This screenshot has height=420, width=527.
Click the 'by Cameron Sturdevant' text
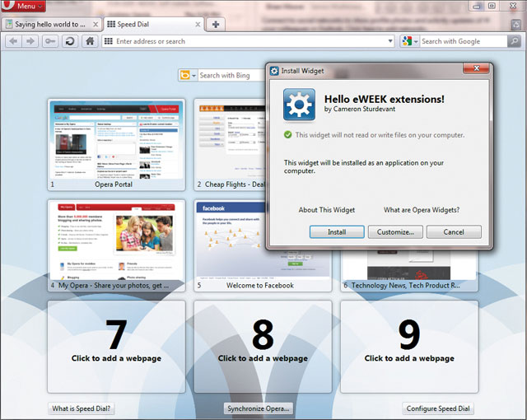360,109
